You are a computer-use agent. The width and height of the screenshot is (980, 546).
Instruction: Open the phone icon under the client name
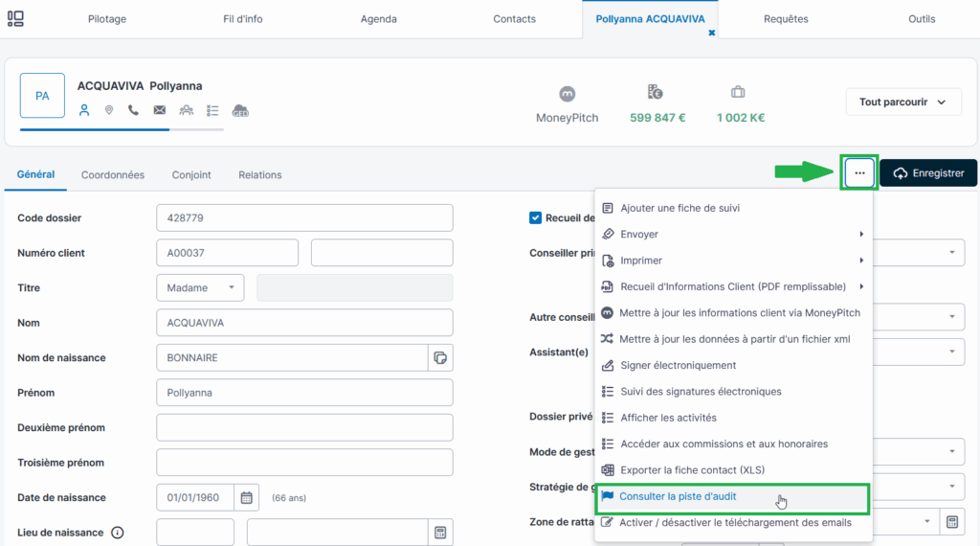coord(134,110)
